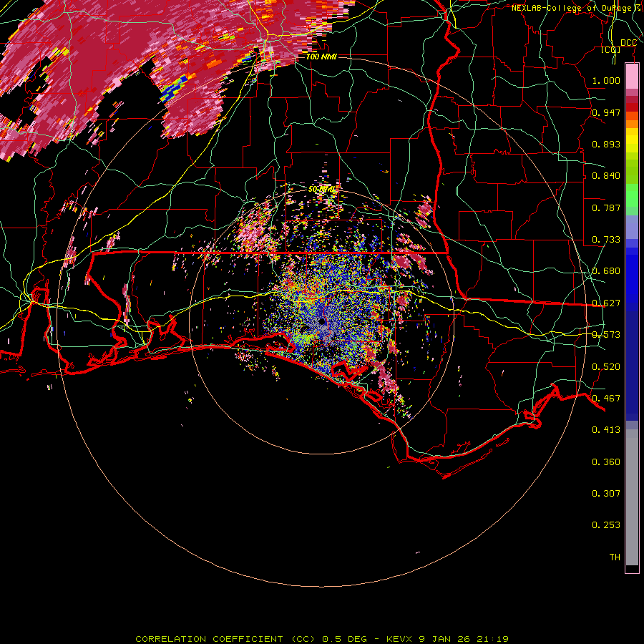
Task: Click the 0.893 scale value
Action: click(x=606, y=144)
